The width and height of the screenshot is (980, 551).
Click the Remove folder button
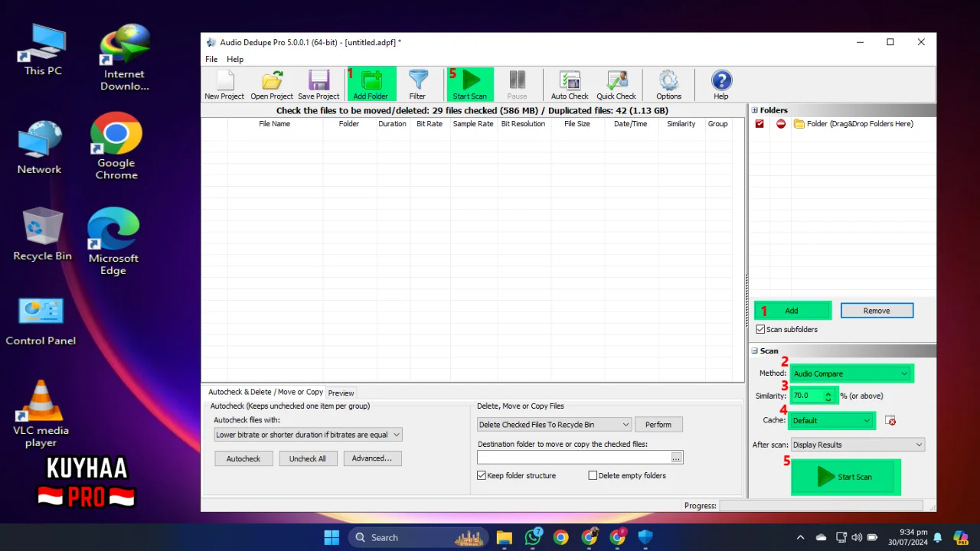(x=877, y=311)
